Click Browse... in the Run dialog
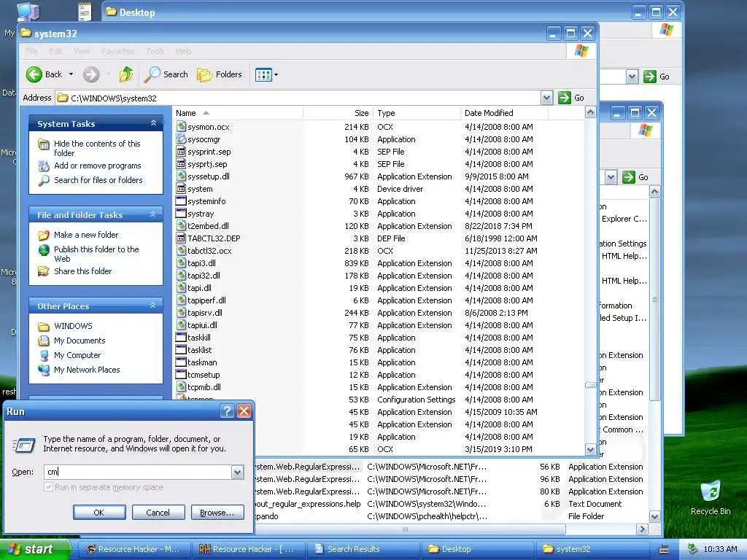Viewport: 747px width, 560px height. 217,513
